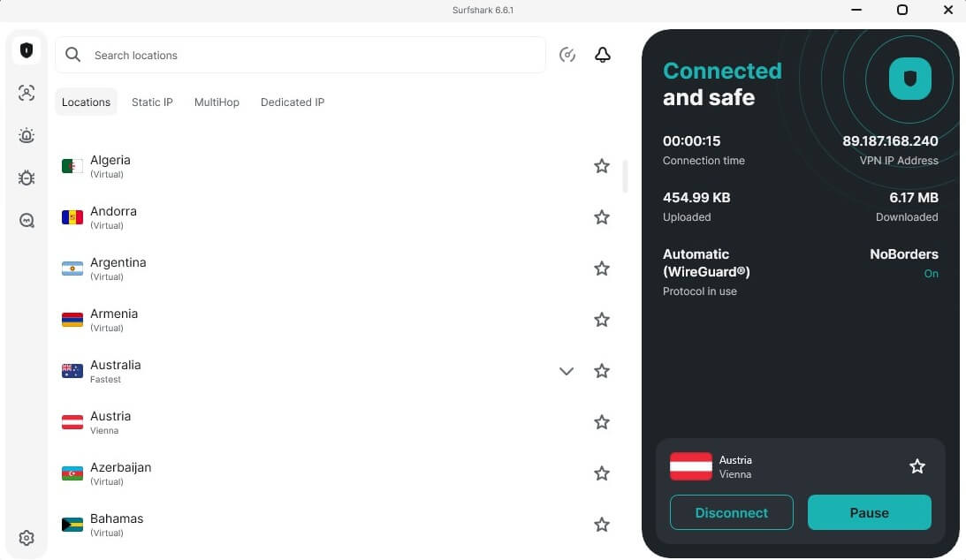Open the Search sidebar icon

click(27, 221)
